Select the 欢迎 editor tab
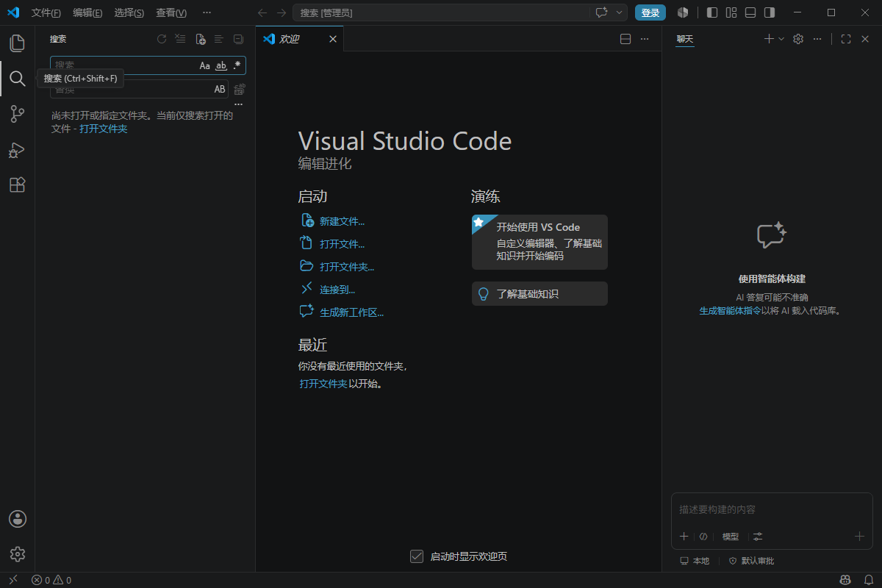Image resolution: width=882 pixels, height=588 pixels. pyautogui.click(x=300, y=39)
